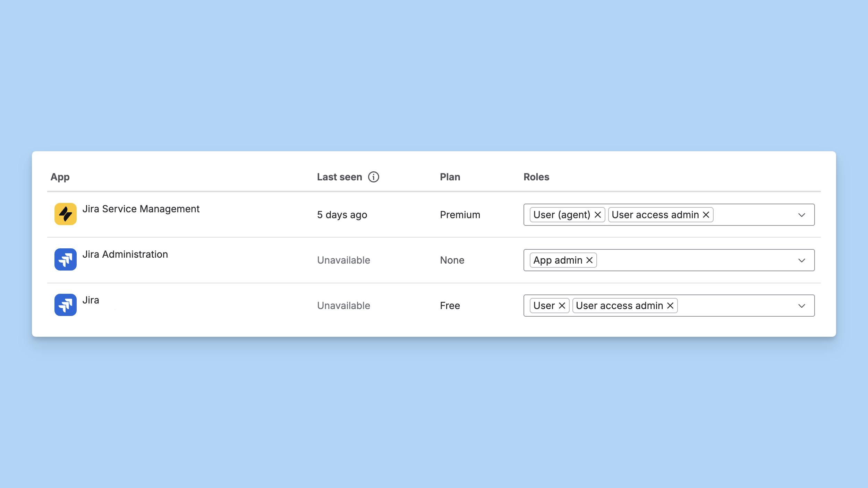Select the Premium plan text for Jira Service Management
Image resolution: width=868 pixels, height=488 pixels.
coord(460,215)
